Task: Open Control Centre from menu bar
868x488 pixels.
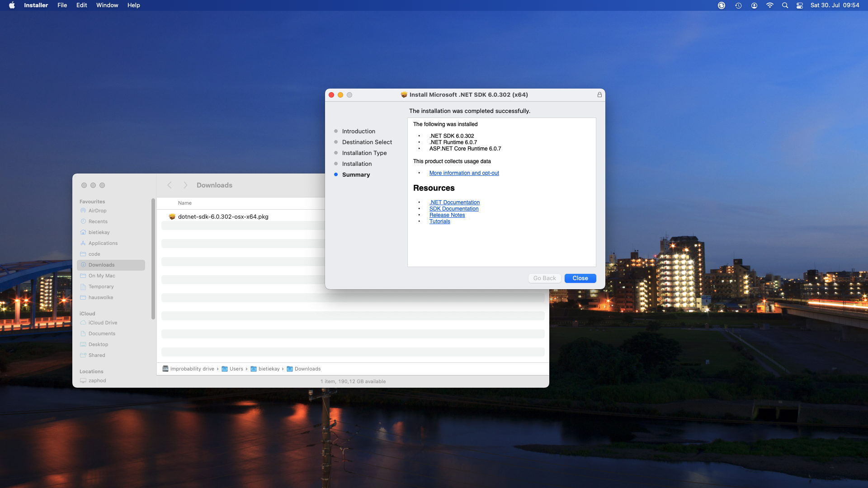Action: pyautogui.click(x=800, y=5)
